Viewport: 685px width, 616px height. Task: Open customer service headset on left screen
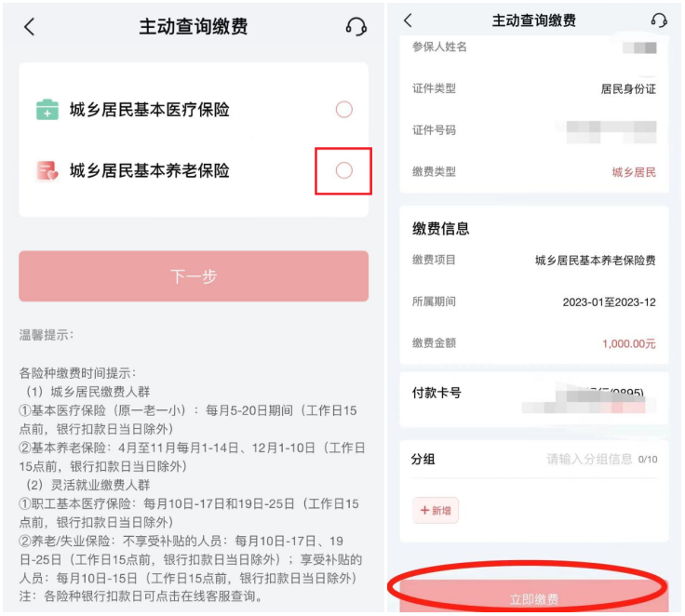pos(356,27)
